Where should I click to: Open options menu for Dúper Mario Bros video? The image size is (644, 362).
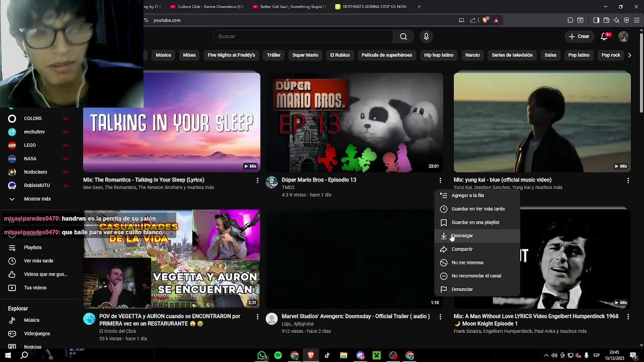coord(440,180)
